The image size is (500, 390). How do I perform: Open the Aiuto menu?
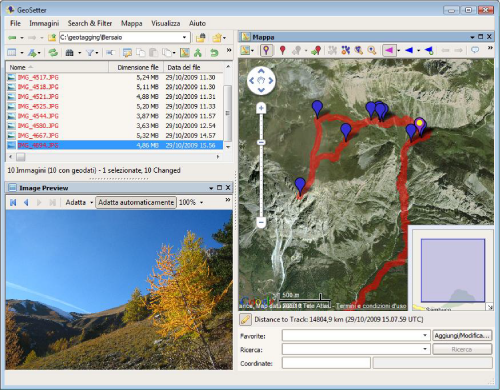coord(197,23)
